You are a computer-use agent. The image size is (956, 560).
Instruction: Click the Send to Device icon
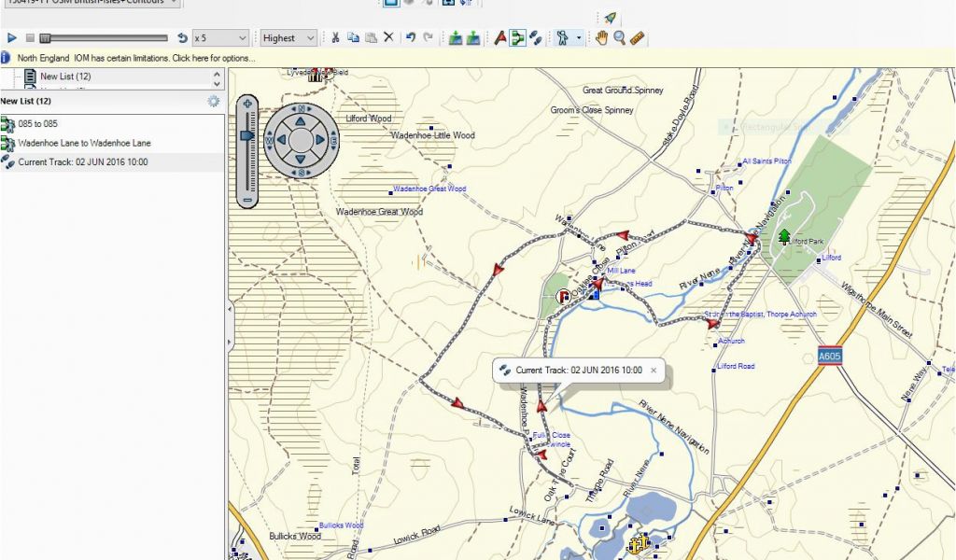tap(455, 37)
